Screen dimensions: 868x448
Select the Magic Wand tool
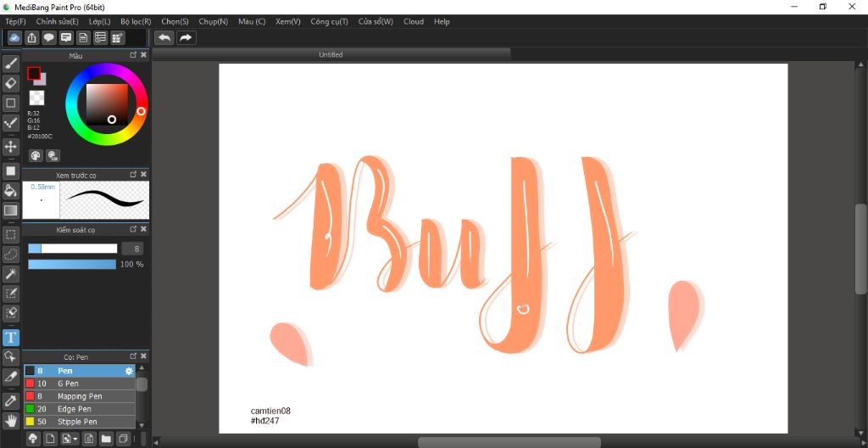[x=10, y=273]
